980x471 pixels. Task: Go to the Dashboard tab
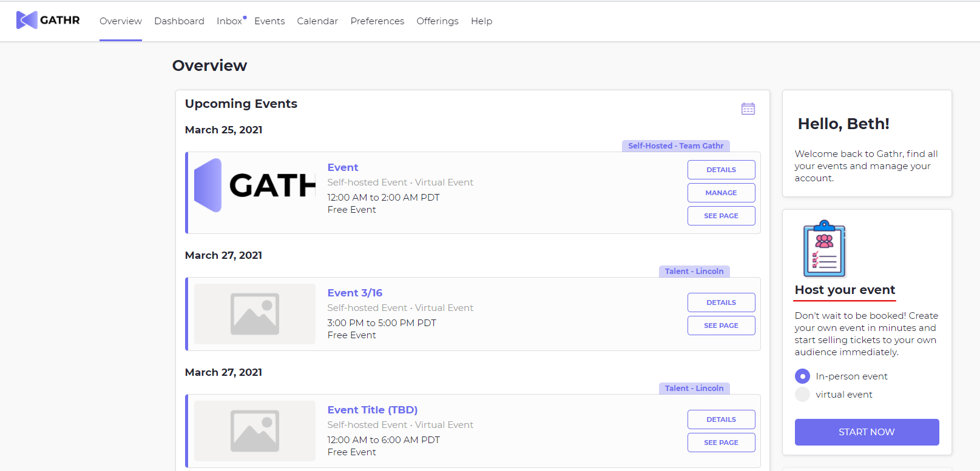click(x=179, y=21)
